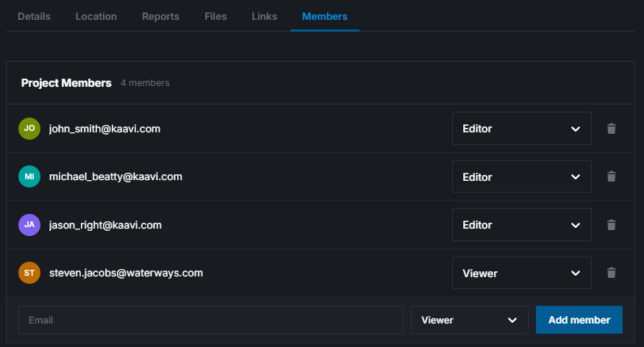644x347 pixels.
Task: Click the Project Members heading
Action: (x=67, y=83)
